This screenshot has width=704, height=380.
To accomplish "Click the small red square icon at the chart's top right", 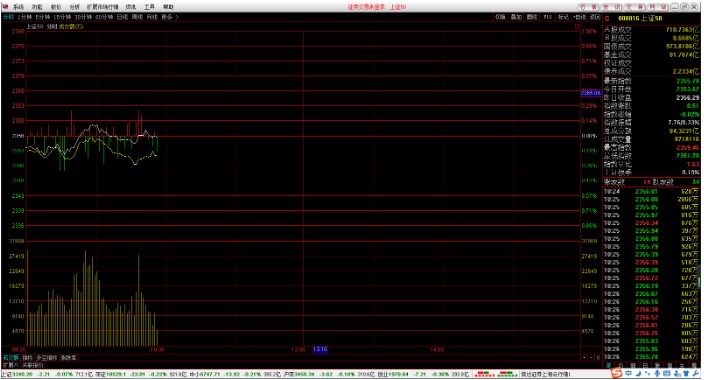I will click(577, 27).
